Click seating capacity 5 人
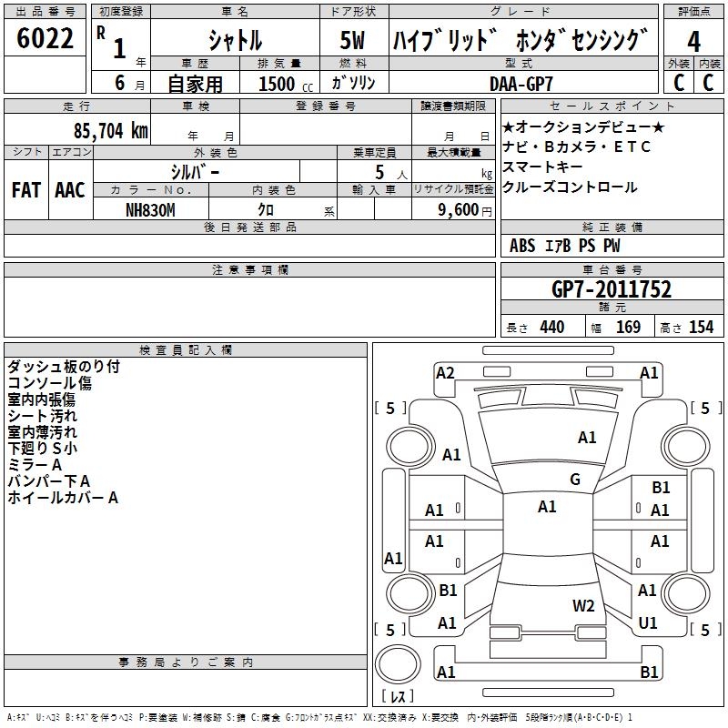728x728 pixels. pos(390,173)
